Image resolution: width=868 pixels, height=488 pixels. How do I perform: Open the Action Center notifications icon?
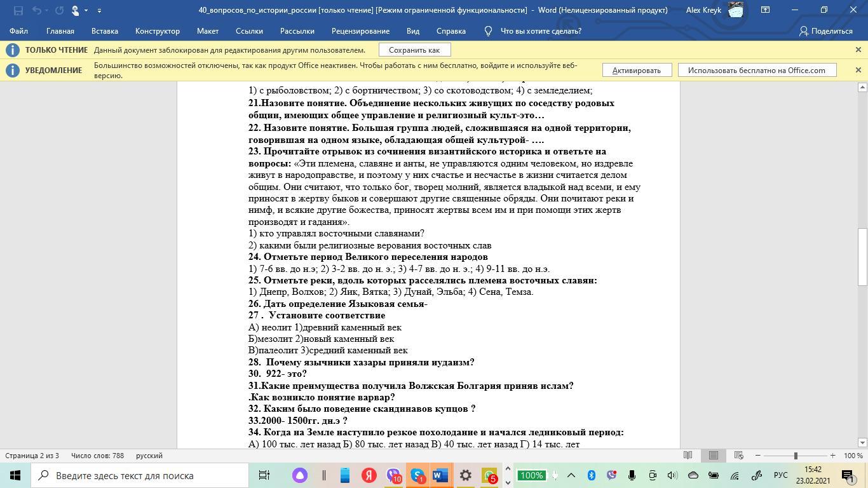(848, 475)
